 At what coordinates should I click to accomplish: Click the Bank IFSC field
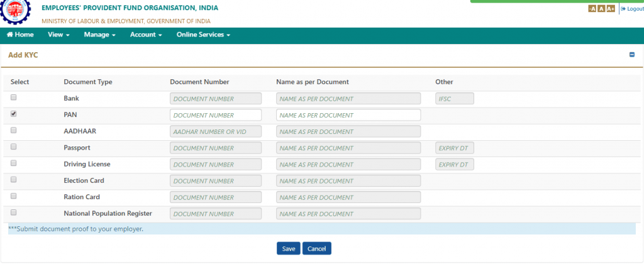[x=454, y=99]
